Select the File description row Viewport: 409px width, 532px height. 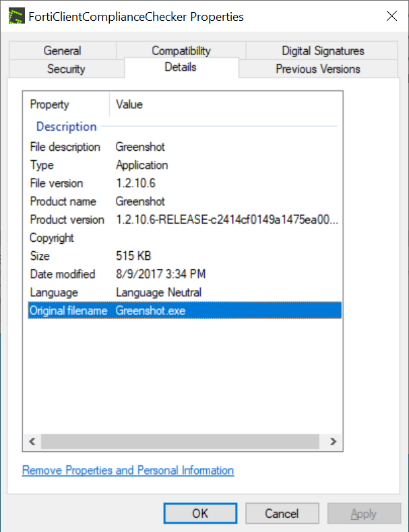pos(183,147)
